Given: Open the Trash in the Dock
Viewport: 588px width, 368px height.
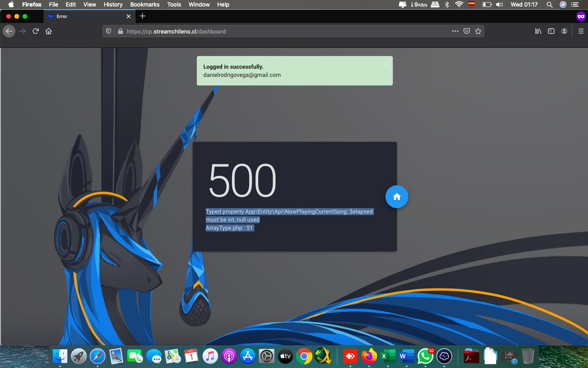Looking at the screenshot, I should point(528,356).
